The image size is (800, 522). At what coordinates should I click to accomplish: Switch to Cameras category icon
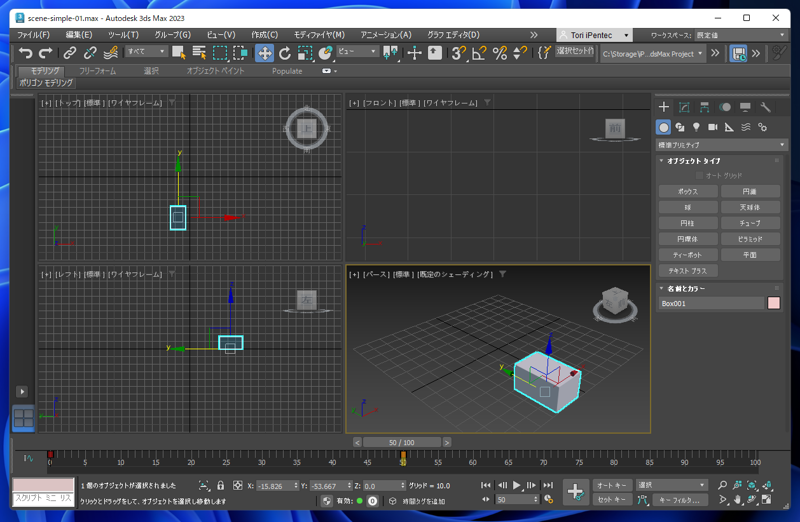point(713,127)
